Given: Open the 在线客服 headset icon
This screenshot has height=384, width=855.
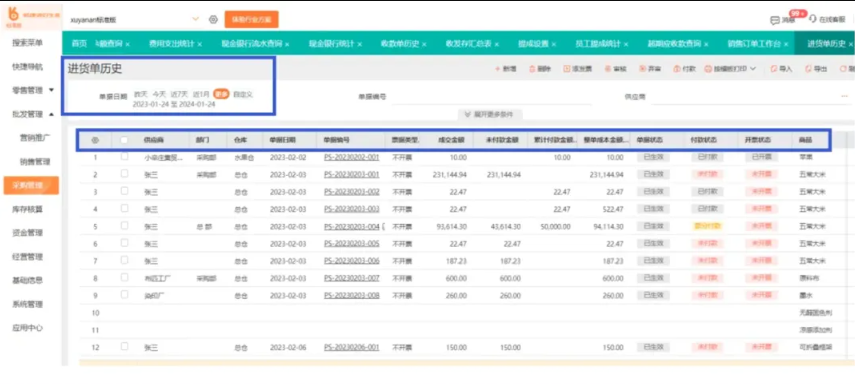Looking at the screenshot, I should pyautogui.click(x=813, y=19).
